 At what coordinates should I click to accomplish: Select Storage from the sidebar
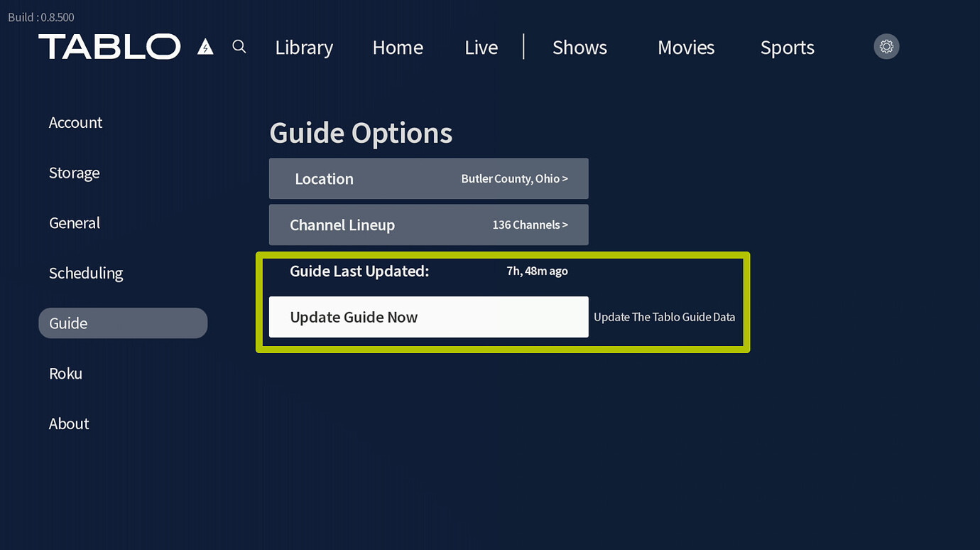(74, 172)
